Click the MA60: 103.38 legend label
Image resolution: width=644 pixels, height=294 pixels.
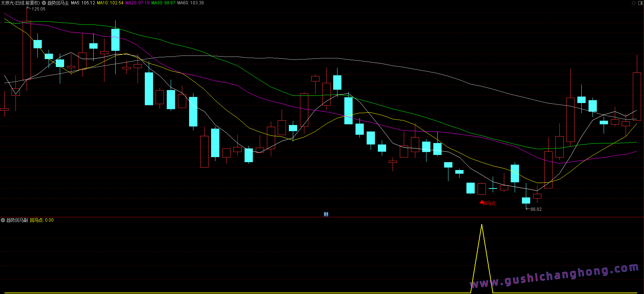(x=191, y=3)
